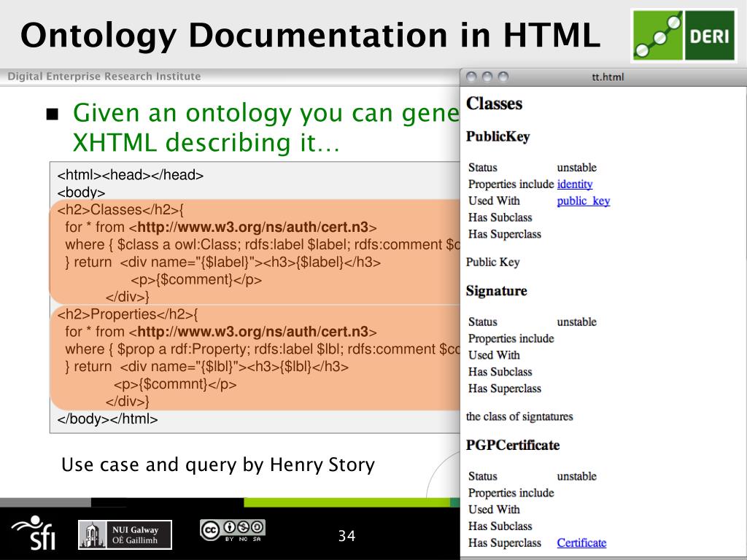Click 'Has Superclass' label under PublicKey
Image resolution: width=747 pixels, height=560 pixels.
(x=505, y=234)
